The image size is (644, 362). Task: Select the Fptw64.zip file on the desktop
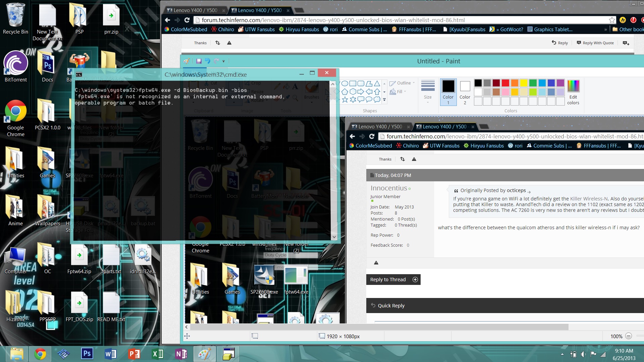click(x=79, y=259)
